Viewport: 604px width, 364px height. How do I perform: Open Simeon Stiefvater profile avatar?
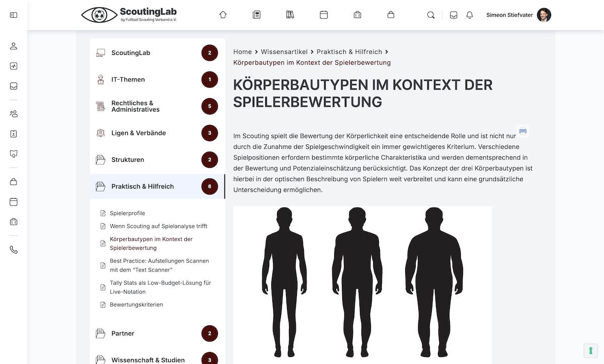[x=544, y=15]
